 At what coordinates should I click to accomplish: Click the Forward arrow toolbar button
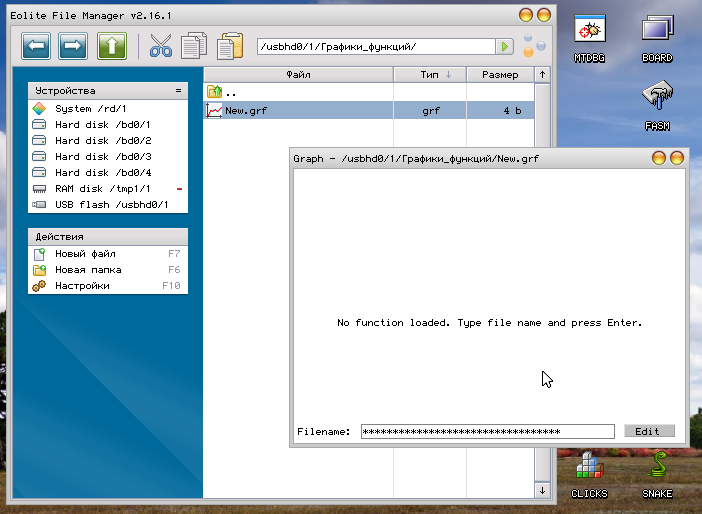(73, 46)
